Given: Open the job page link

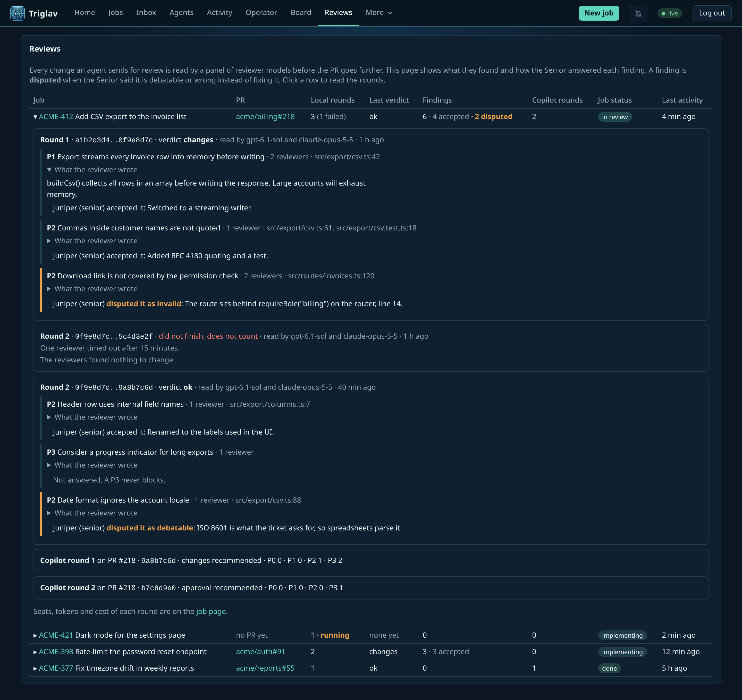Looking at the screenshot, I should pos(211,612).
